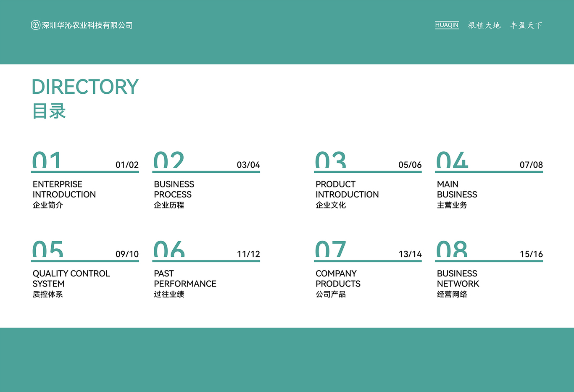Click page range 03/04
Image resolution: width=574 pixels, height=392 pixels.
point(248,165)
